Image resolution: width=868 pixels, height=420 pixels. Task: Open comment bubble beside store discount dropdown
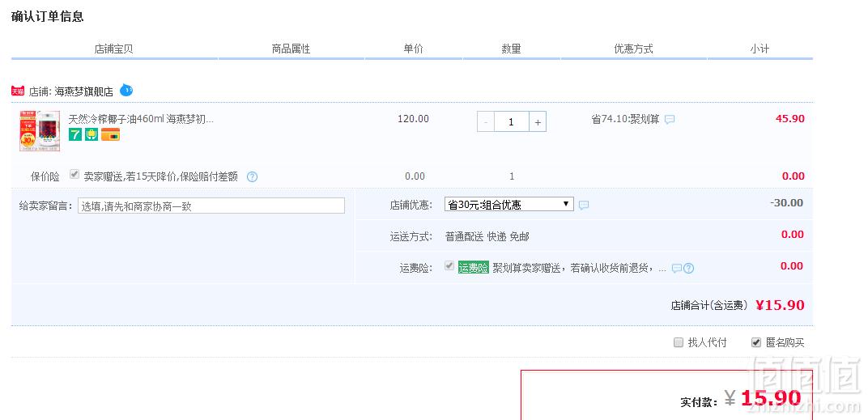coord(584,206)
